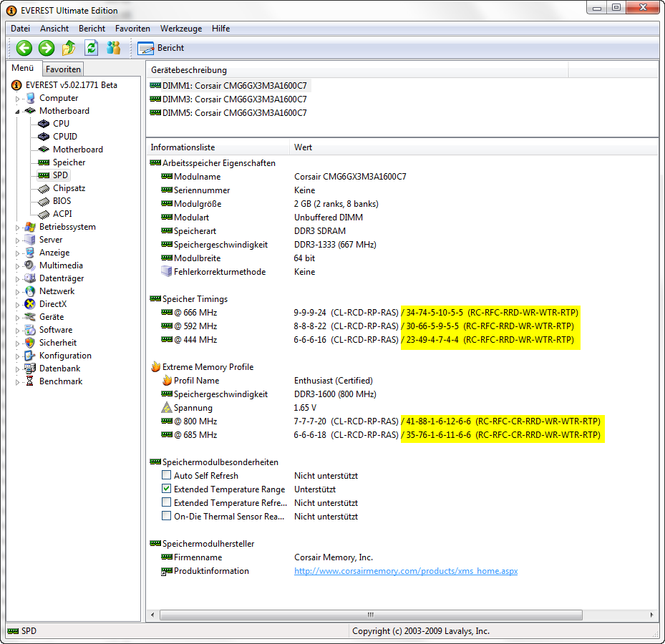Click the horizontal scrollbar thumb

click(x=371, y=615)
